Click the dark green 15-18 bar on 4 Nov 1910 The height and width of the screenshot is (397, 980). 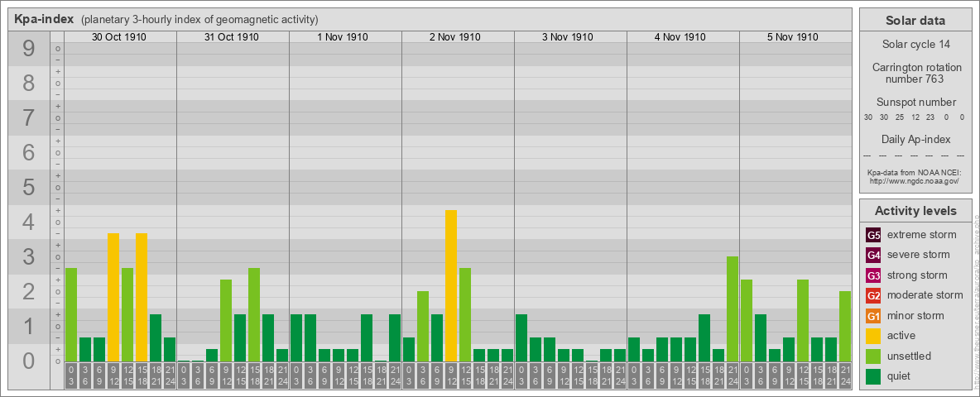click(x=704, y=337)
